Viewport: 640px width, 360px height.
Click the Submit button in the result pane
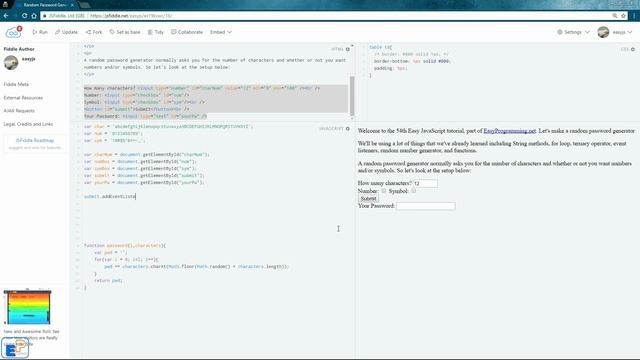point(368,198)
